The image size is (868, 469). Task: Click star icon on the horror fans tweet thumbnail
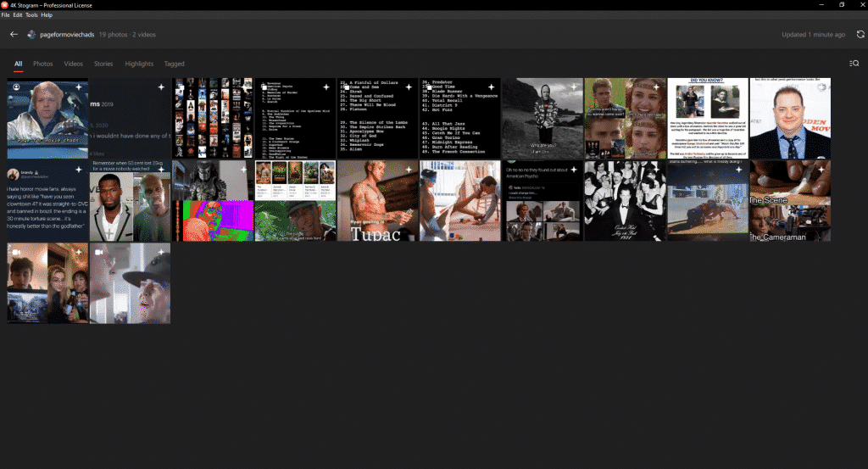tap(79, 170)
